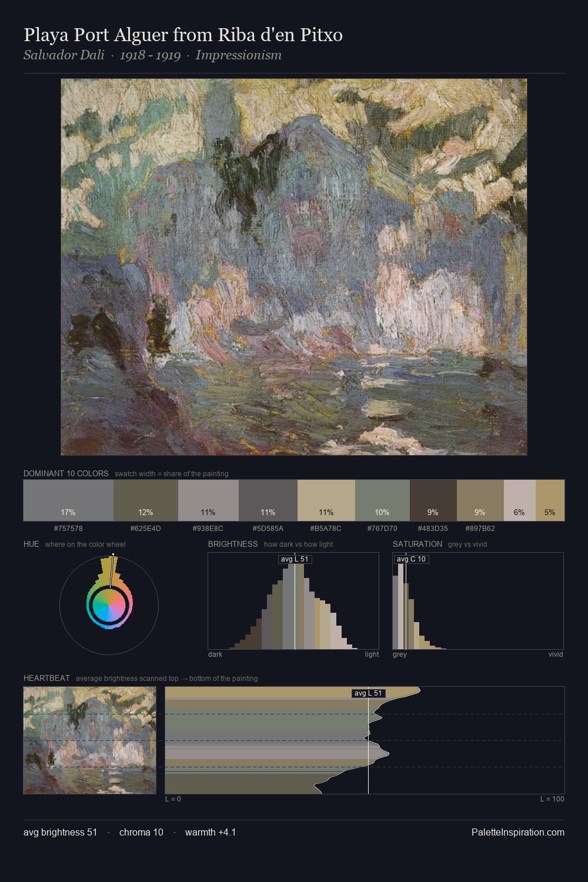Click the 'where on the color wheel' caption
The width and height of the screenshot is (588, 882).
(85, 544)
